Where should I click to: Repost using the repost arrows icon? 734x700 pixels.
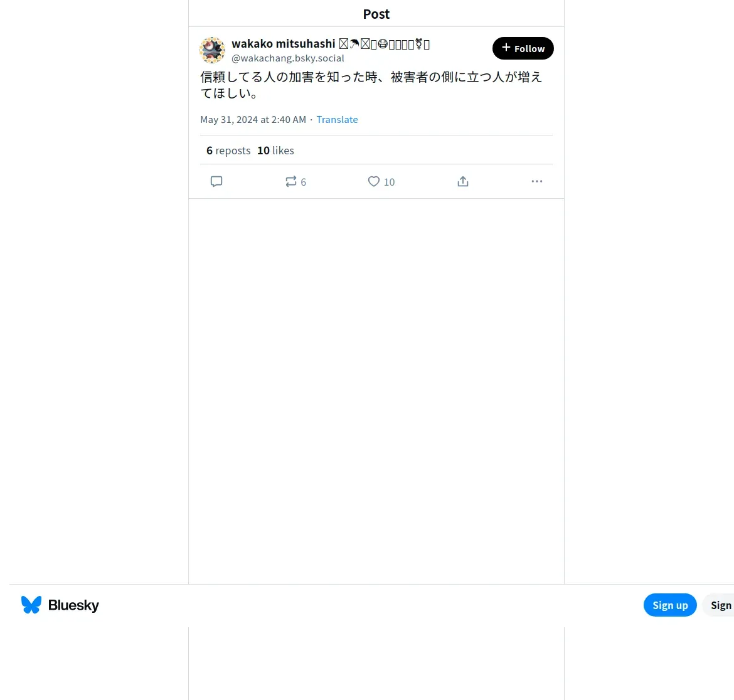(x=290, y=181)
